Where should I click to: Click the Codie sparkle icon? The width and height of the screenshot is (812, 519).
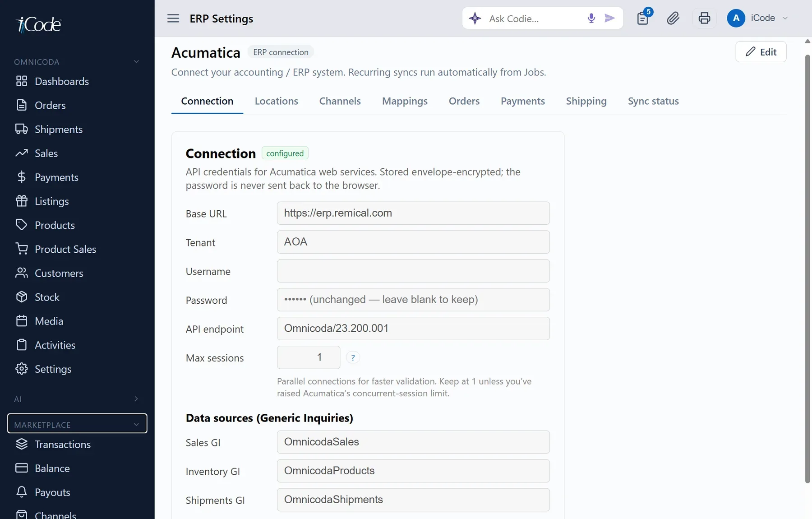pyautogui.click(x=475, y=19)
